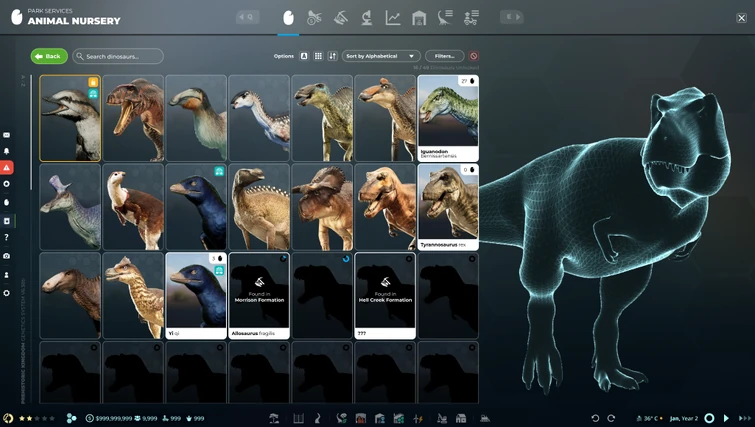Open the storage warehouse tab

(419, 18)
